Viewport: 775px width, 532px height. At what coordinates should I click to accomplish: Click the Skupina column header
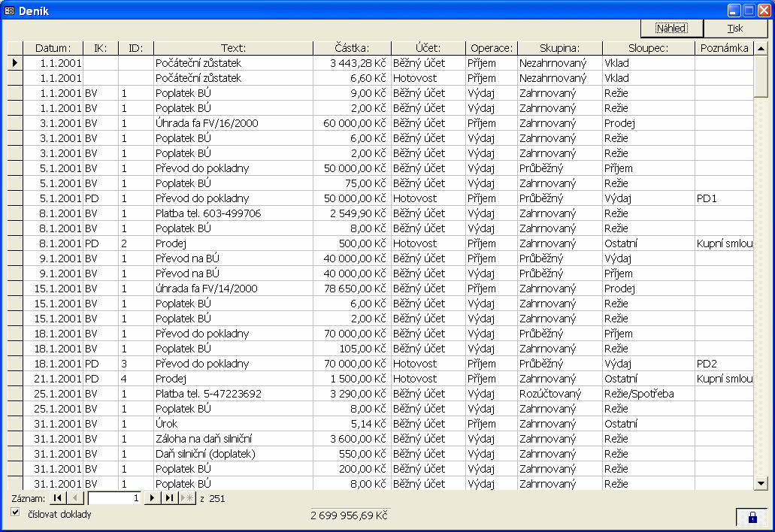click(x=559, y=48)
